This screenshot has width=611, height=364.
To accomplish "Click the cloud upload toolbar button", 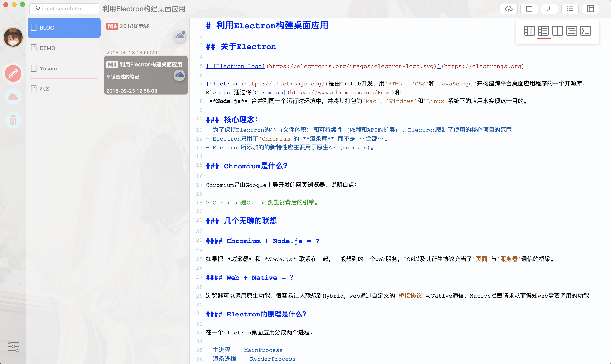I will point(508,9).
